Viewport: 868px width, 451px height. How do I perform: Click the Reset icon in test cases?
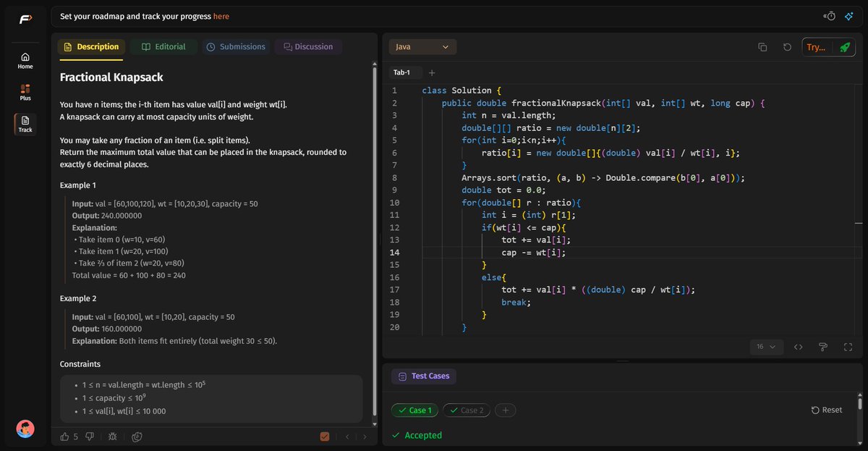click(x=815, y=410)
